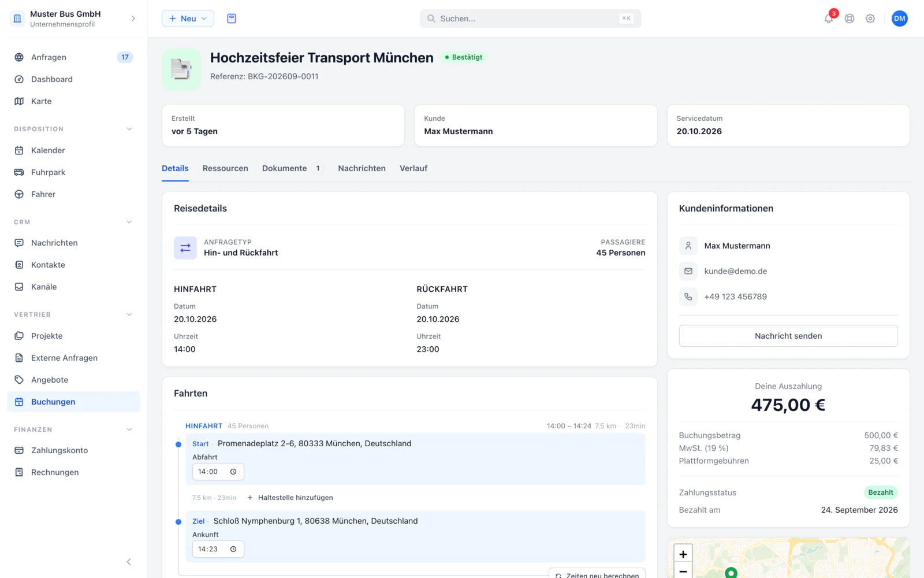The width and height of the screenshot is (924, 578).
Task: Go to Dashboard in the sidebar
Action: point(73,79)
